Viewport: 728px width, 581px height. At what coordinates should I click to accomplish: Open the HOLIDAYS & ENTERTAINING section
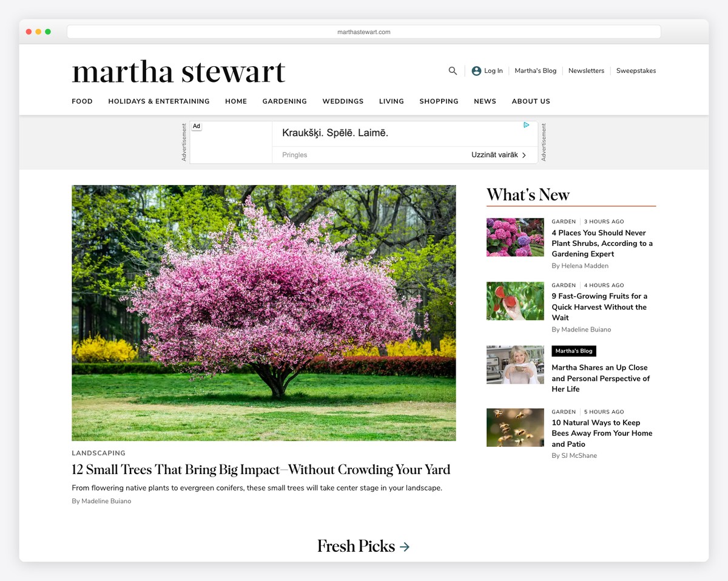[x=158, y=101]
